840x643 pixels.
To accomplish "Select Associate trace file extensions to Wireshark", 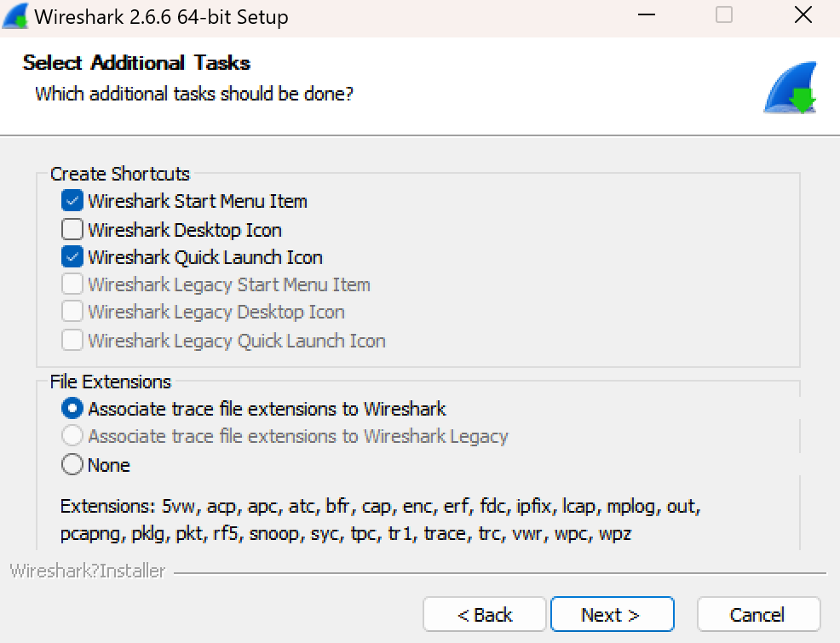I will 73,409.
